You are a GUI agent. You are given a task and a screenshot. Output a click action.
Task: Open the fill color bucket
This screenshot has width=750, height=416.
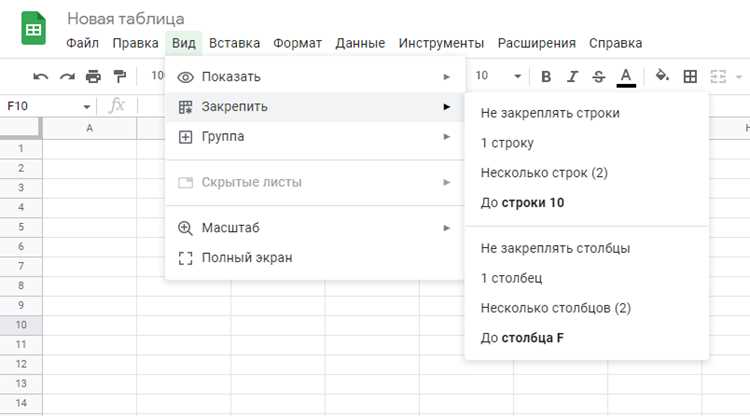[662, 76]
